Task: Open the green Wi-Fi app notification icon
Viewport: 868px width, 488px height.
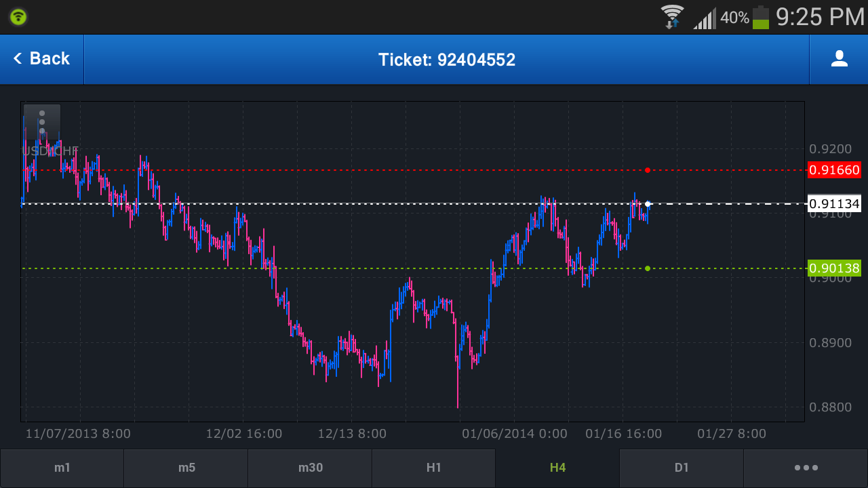Action: pyautogui.click(x=18, y=17)
